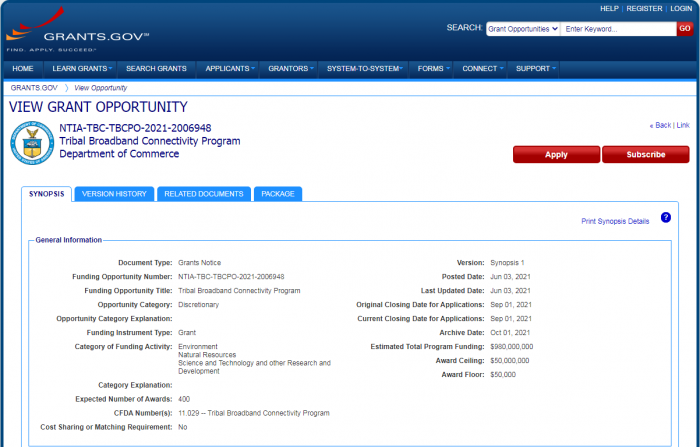Click the Link hyperlink next to Back
This screenshot has width=700, height=447.
[683, 125]
